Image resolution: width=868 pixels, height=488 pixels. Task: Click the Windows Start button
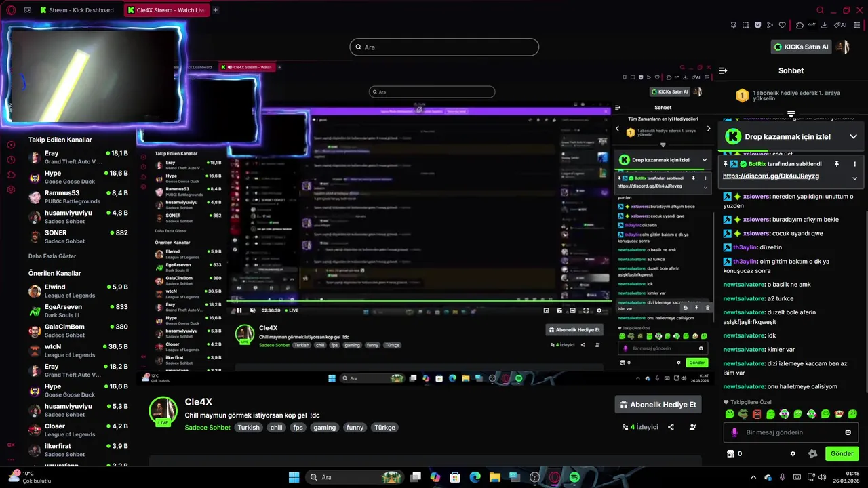pyautogui.click(x=294, y=477)
